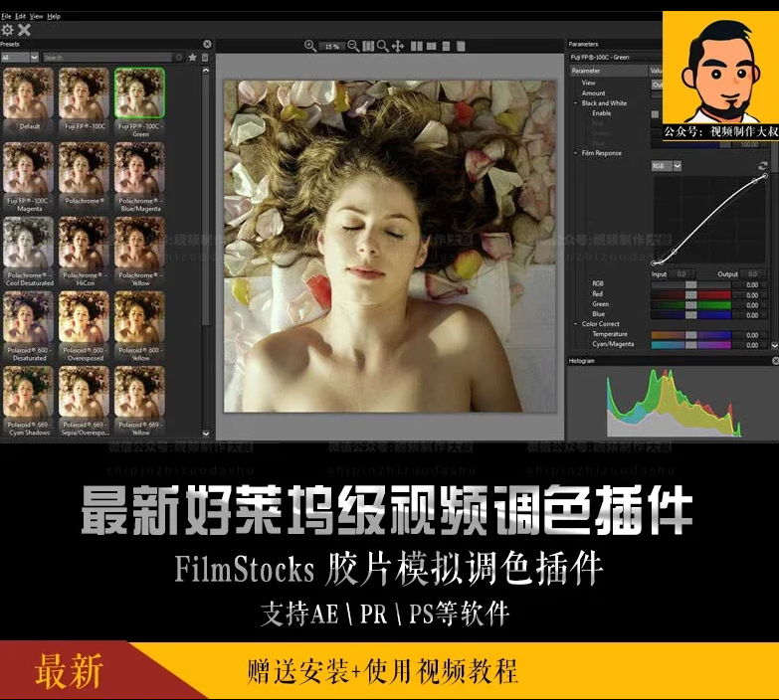The height and width of the screenshot is (700, 779).
Task: Click presets list scroll up arrow
Action: tap(206, 71)
